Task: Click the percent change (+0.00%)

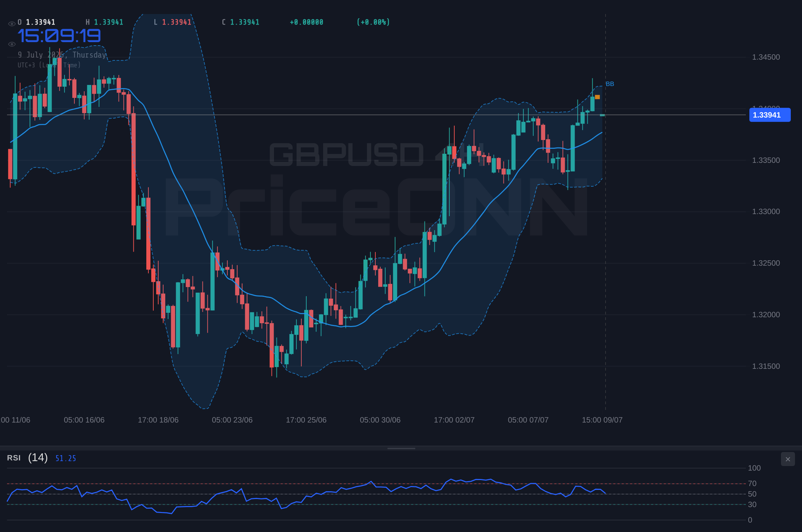Action: coord(373,22)
